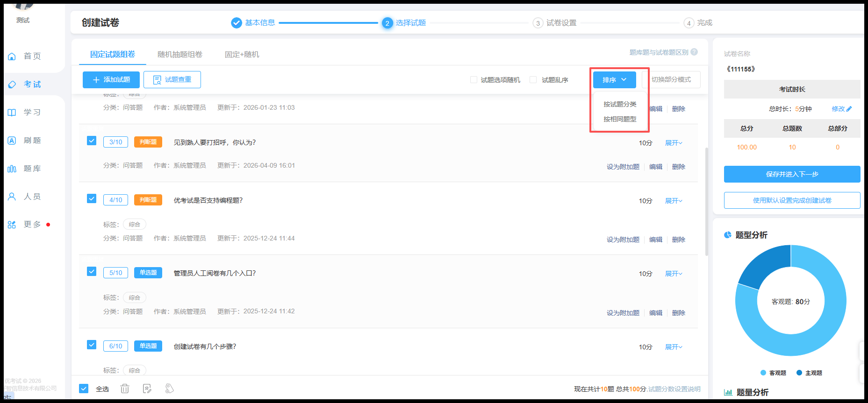868x403 pixels.
Task: Click 使用默认设置完成创建试卷 button
Action: point(792,200)
